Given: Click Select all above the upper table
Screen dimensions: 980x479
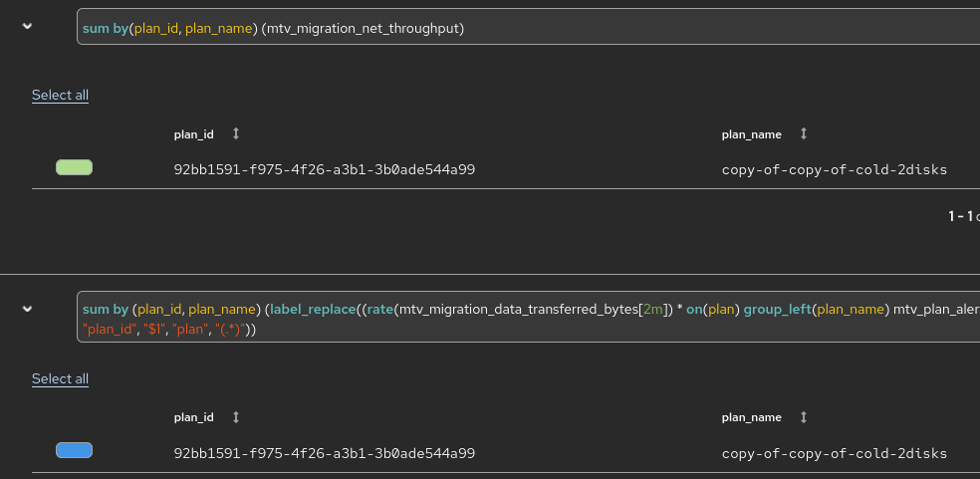Looking at the screenshot, I should (60, 96).
